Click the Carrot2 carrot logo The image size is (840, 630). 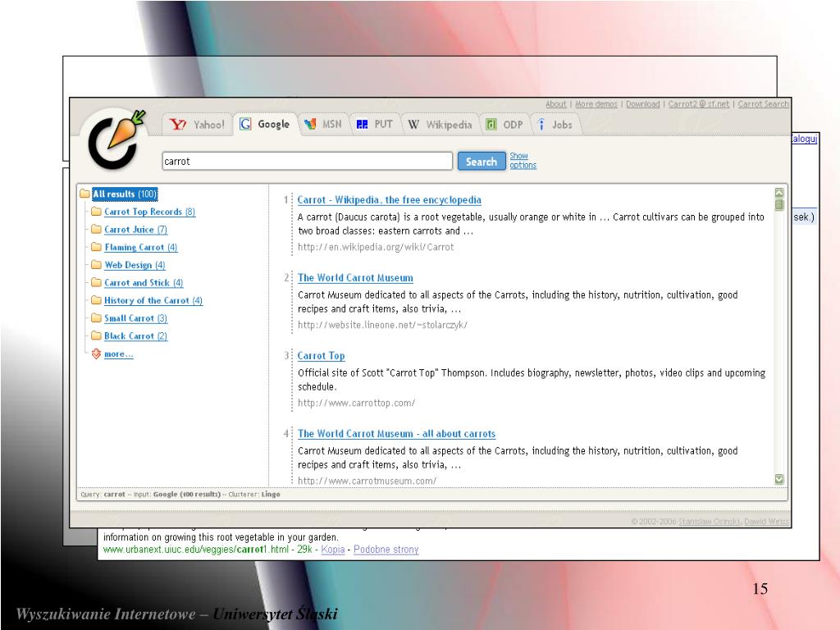(116, 139)
